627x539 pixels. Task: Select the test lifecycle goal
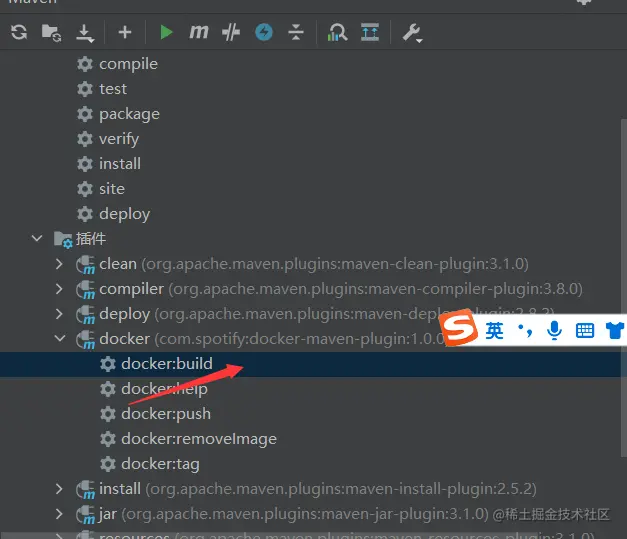click(113, 89)
